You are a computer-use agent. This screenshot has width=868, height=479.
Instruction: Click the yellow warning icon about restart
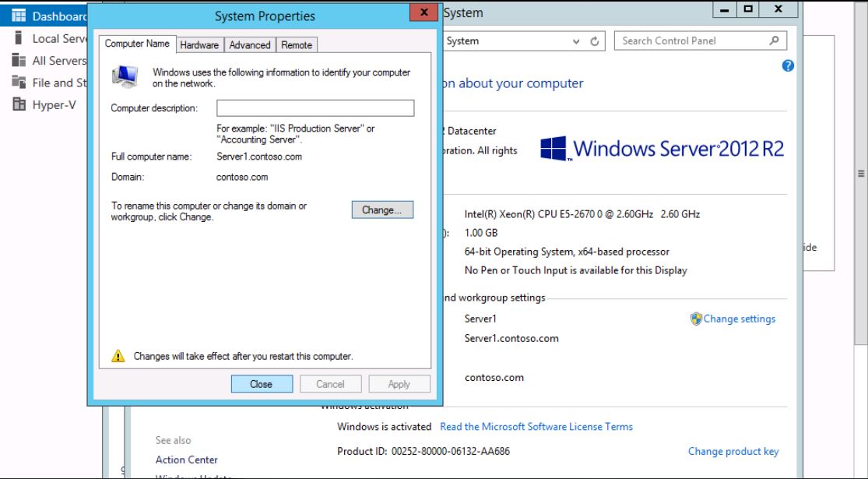(118, 356)
